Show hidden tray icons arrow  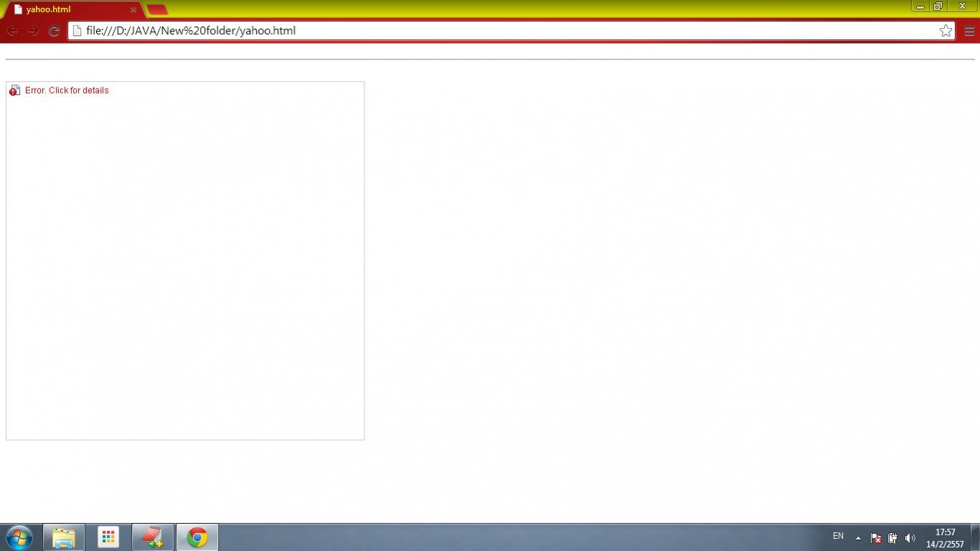click(858, 538)
